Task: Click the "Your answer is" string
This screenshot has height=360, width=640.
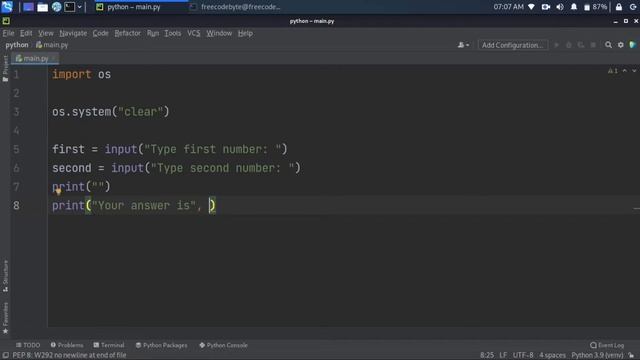Action: tap(144, 205)
